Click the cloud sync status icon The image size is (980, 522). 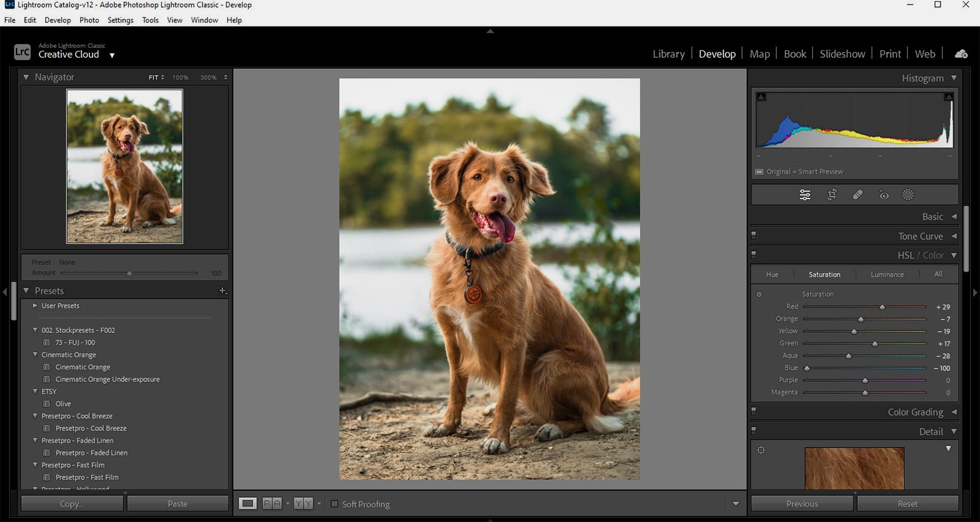pyautogui.click(x=961, y=54)
